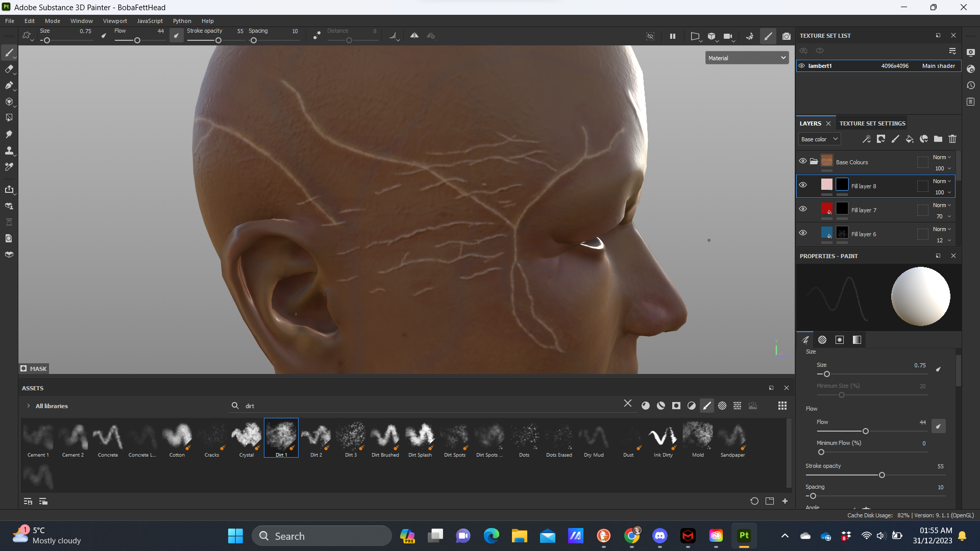
Task: Hide Fill layer 6
Action: tap(803, 233)
